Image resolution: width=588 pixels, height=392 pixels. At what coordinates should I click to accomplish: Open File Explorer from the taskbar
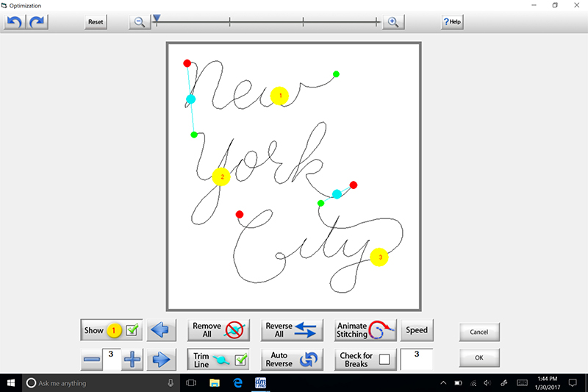215,383
